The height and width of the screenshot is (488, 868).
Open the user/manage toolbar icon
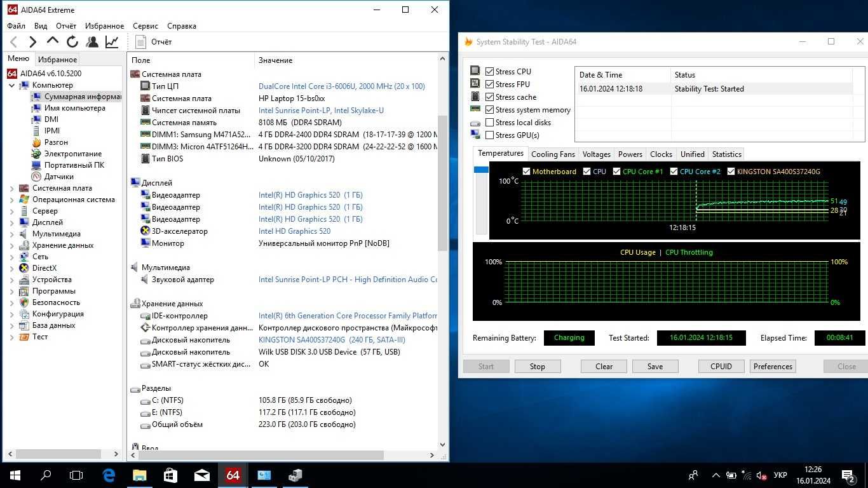coord(92,42)
